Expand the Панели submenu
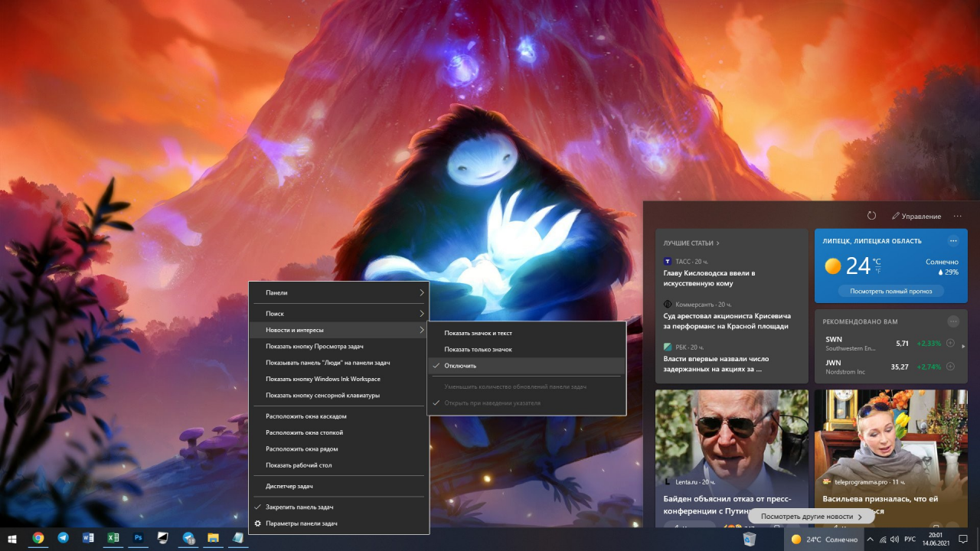 click(339, 292)
